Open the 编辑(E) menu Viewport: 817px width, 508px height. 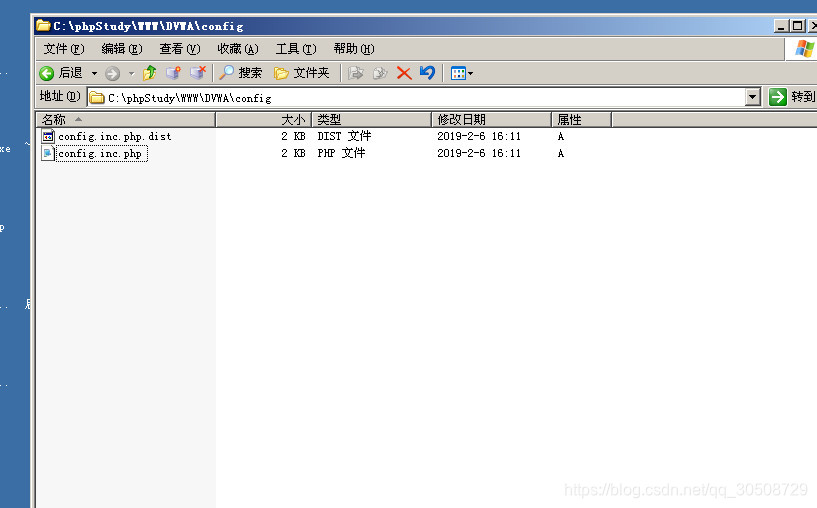tap(122, 49)
